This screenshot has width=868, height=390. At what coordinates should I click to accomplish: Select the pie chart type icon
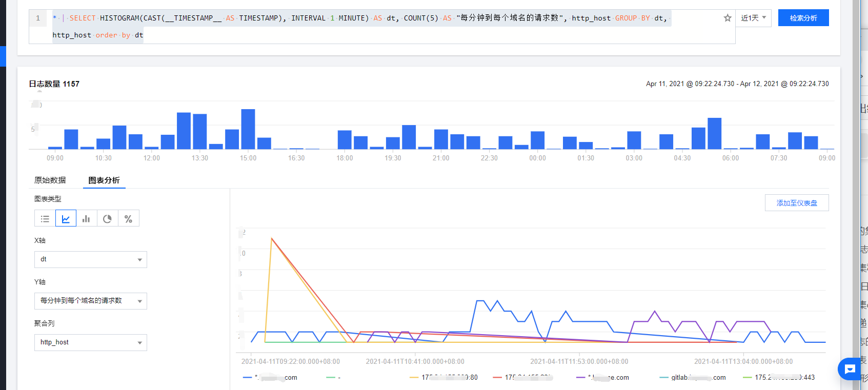107,219
